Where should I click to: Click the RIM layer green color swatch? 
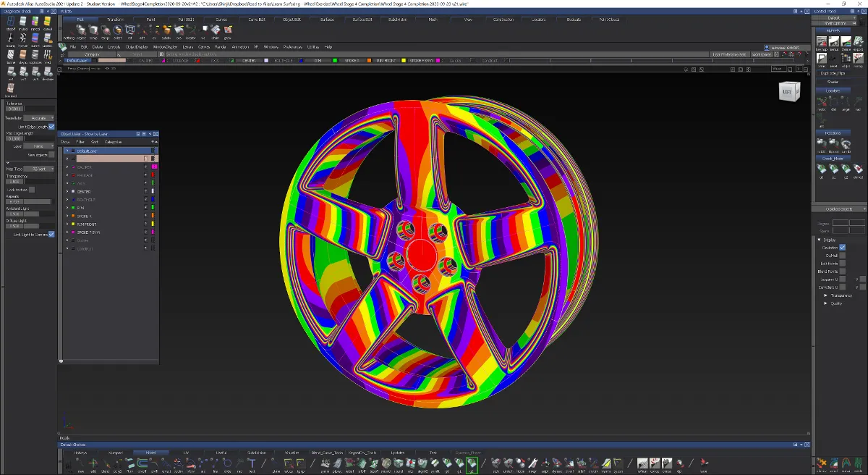(x=154, y=208)
